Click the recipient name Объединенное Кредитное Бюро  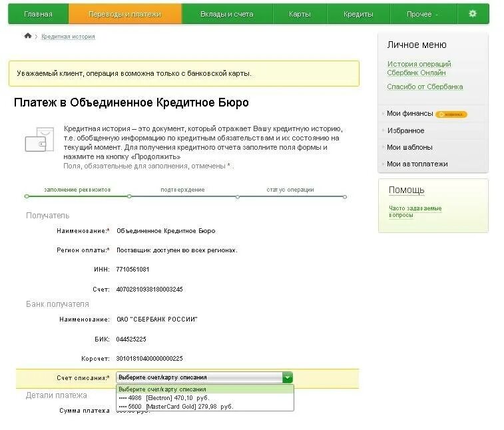(166, 231)
